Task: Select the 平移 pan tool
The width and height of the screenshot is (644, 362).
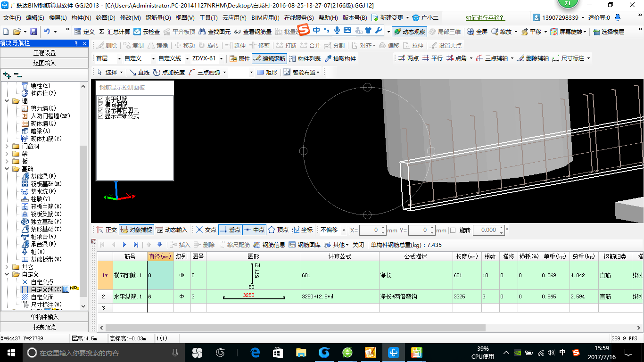Action: click(532, 32)
